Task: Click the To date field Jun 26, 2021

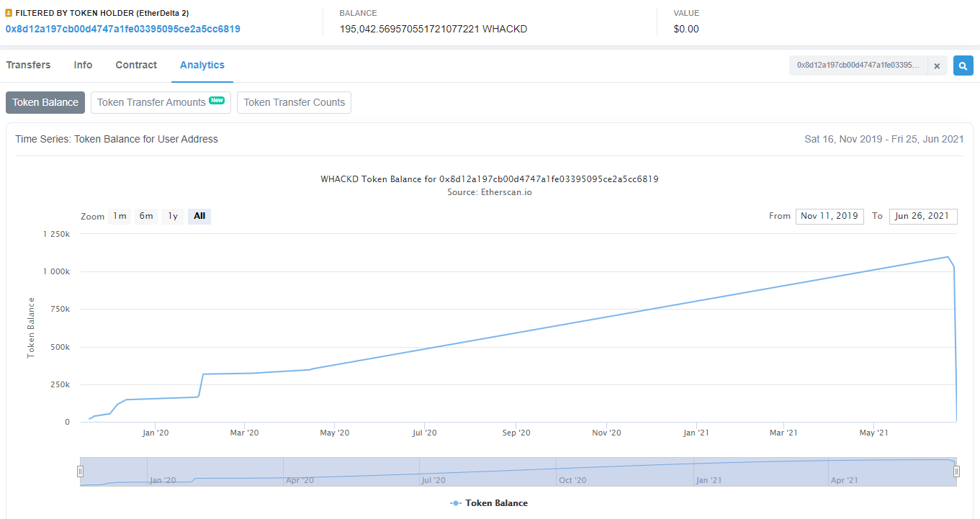Action: 923,216
